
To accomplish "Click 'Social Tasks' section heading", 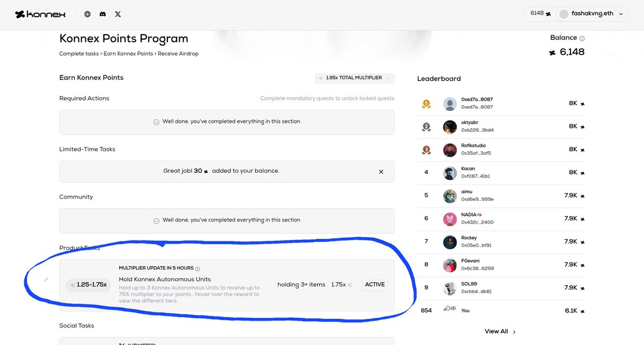I will 77,326.
